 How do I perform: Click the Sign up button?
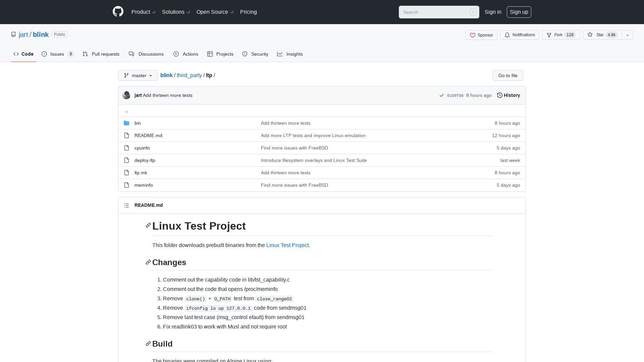519,12
